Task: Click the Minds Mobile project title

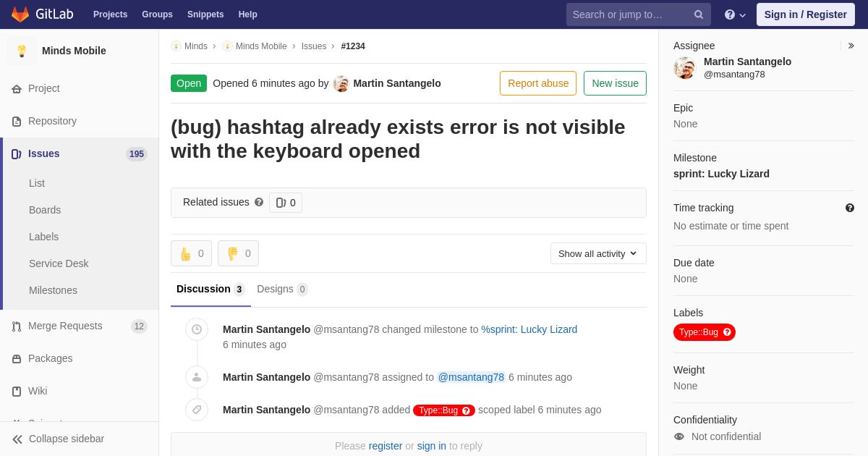Action: [74, 51]
